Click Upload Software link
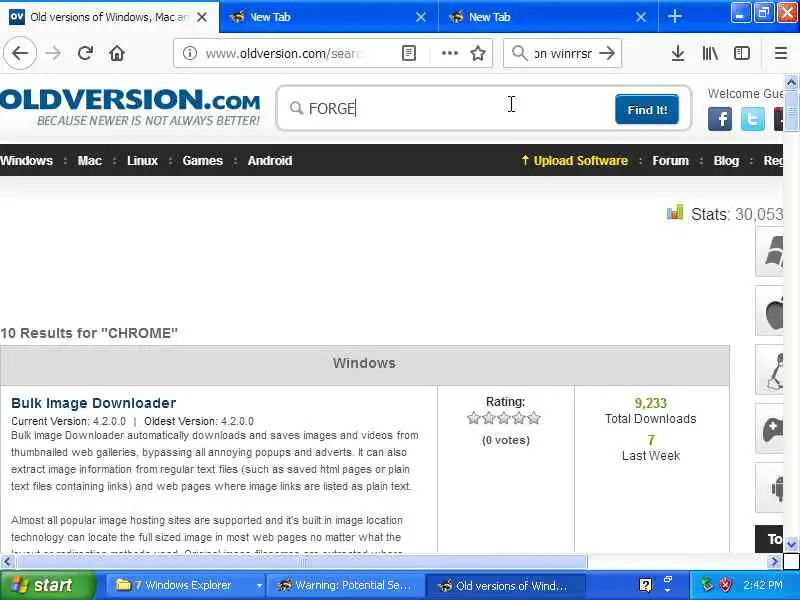Image resolution: width=800 pixels, height=600 pixels. tap(574, 160)
